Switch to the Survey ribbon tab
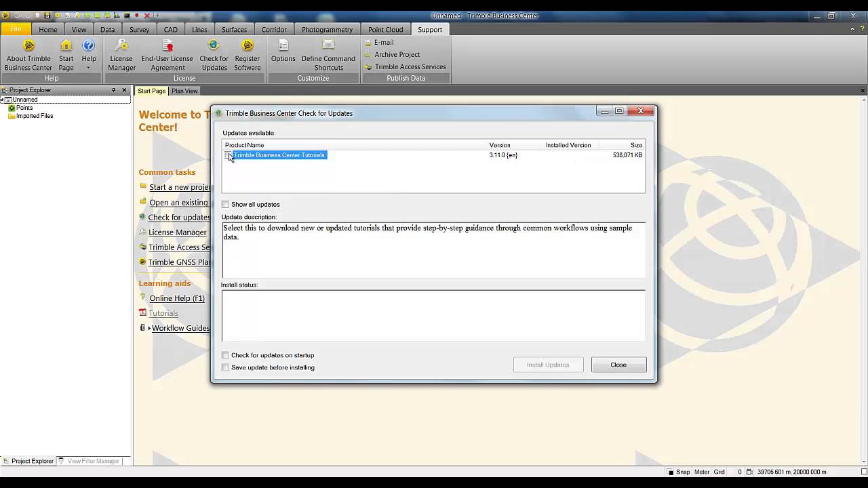 pos(139,29)
